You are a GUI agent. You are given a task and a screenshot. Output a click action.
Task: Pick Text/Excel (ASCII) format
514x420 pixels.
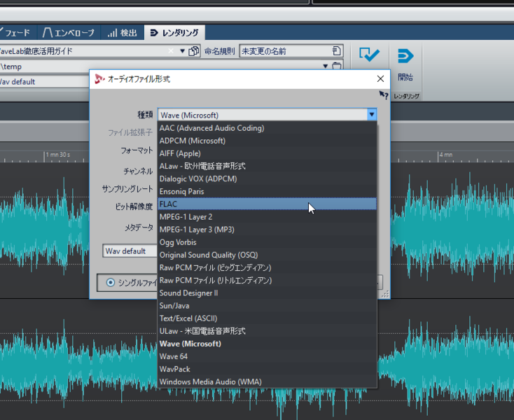[x=267, y=318]
